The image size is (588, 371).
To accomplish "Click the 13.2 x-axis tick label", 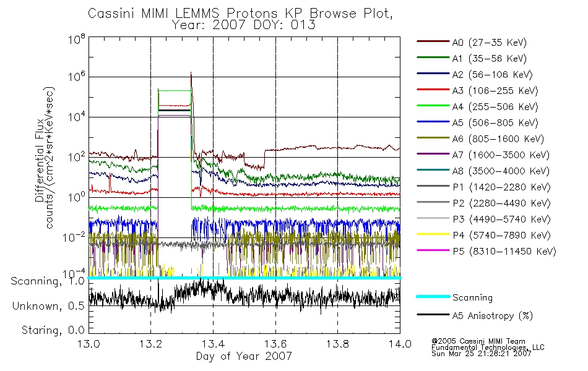I will [151, 344].
